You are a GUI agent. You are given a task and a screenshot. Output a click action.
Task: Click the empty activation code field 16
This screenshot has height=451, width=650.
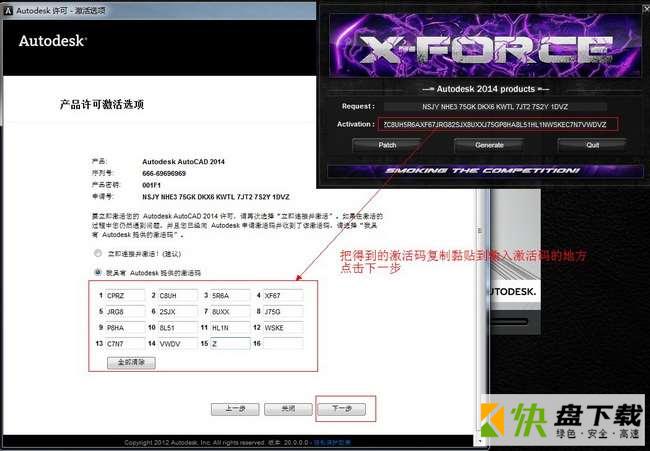(x=283, y=344)
